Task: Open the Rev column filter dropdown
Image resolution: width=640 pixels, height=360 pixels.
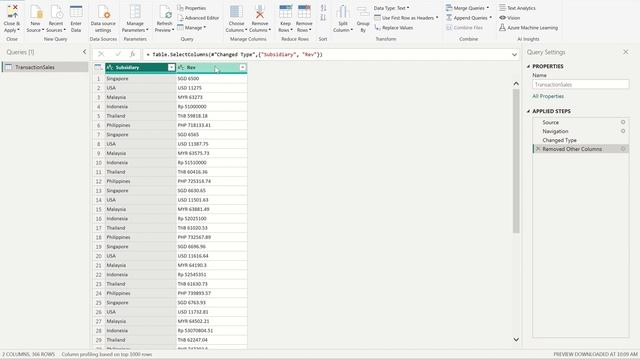Action: click(x=242, y=67)
